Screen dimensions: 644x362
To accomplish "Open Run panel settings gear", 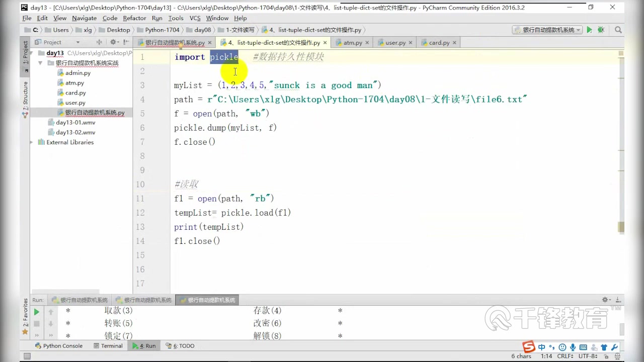I will (607, 300).
